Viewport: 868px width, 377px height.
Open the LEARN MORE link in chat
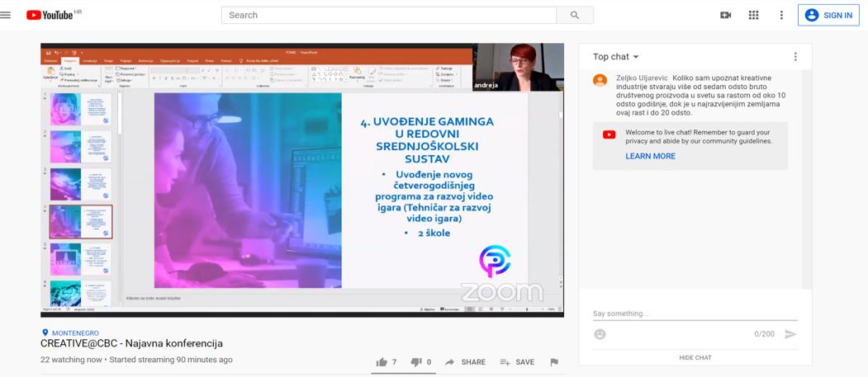(650, 156)
